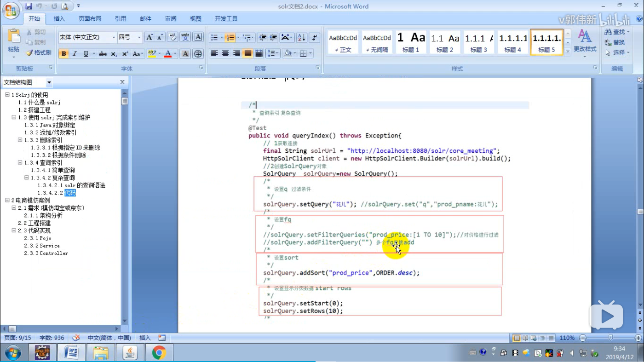
Task: Switch to the 邮件 ribbon tab
Action: point(145,19)
